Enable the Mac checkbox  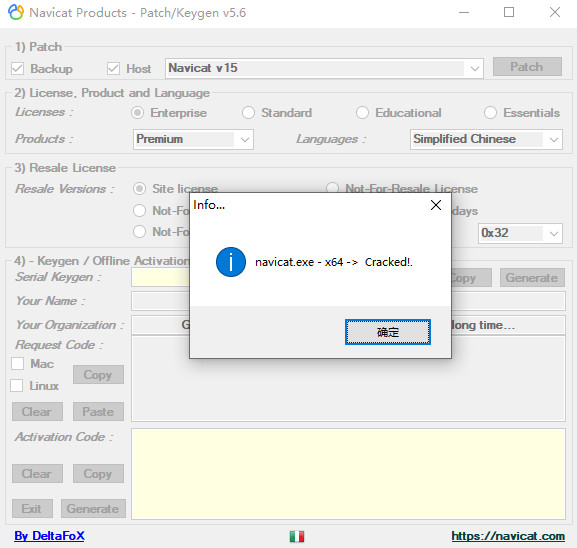pos(17,364)
